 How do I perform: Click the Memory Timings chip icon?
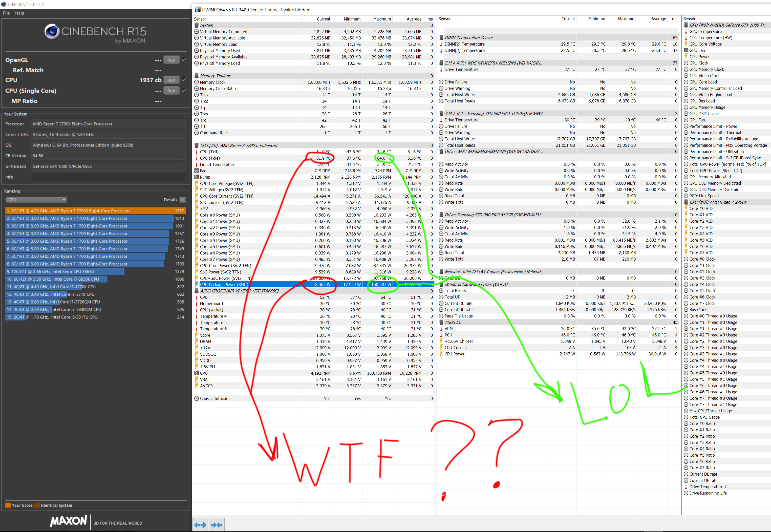[197, 76]
